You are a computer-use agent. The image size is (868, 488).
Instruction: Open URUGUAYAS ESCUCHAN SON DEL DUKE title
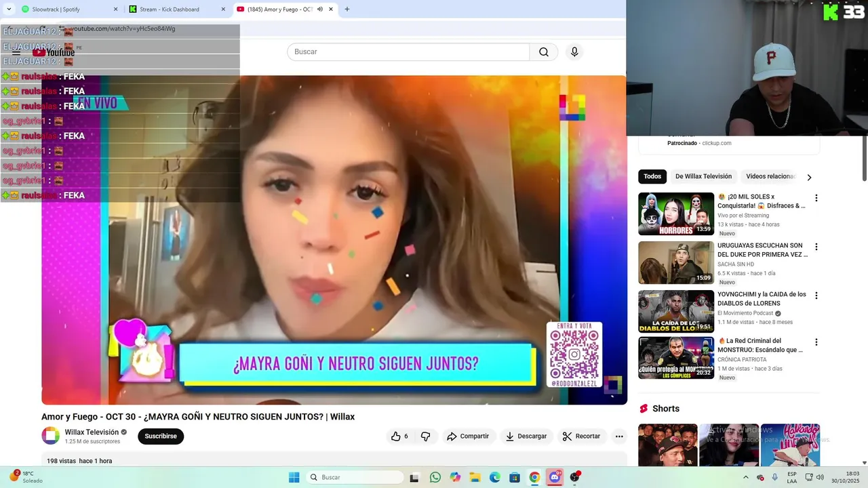pyautogui.click(x=763, y=250)
